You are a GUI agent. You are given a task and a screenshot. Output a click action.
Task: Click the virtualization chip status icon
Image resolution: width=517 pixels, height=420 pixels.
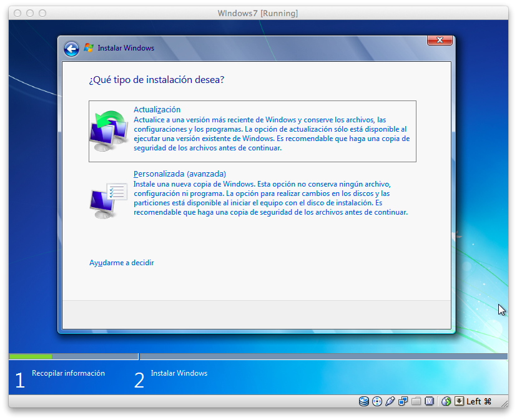pyautogui.click(x=429, y=401)
